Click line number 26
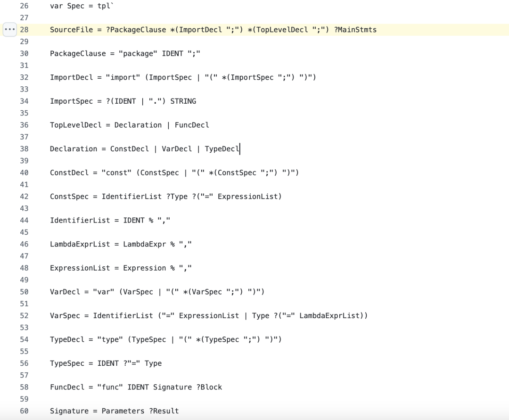 coord(24,6)
